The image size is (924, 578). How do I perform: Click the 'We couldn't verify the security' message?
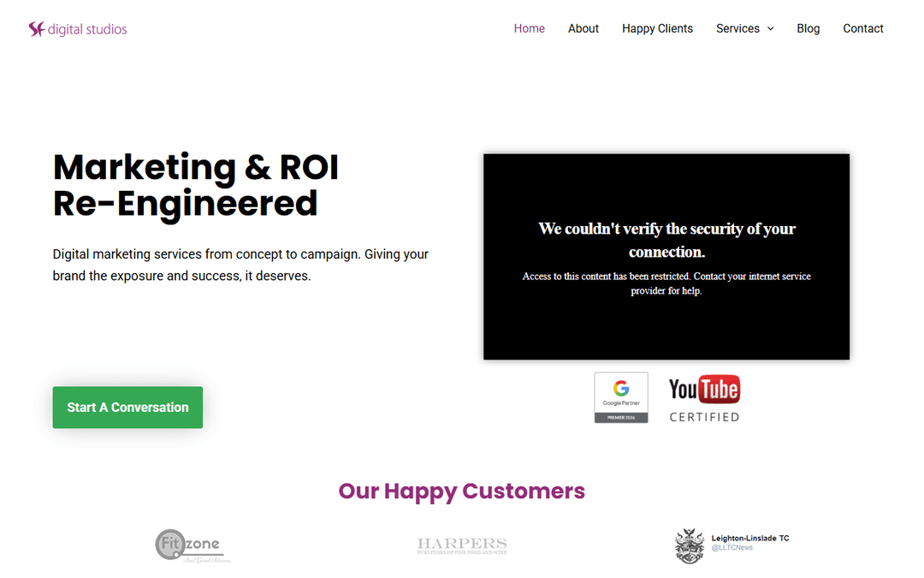[666, 240]
